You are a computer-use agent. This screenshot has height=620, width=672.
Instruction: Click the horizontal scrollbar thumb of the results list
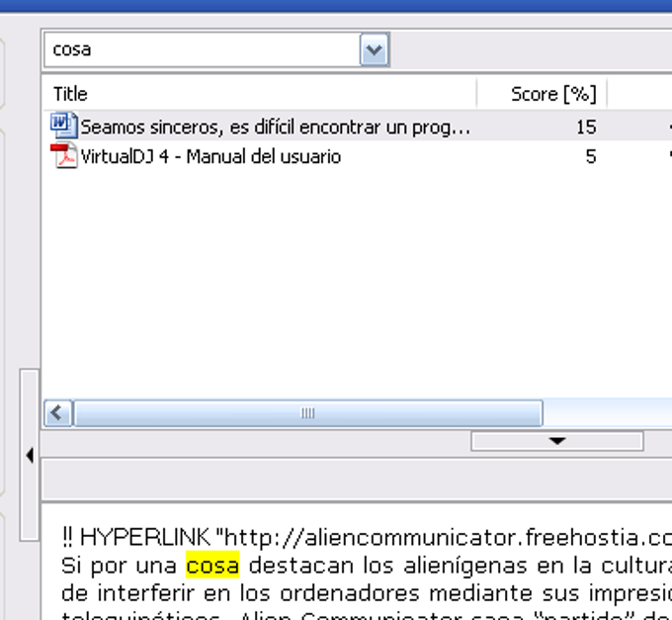point(308,413)
